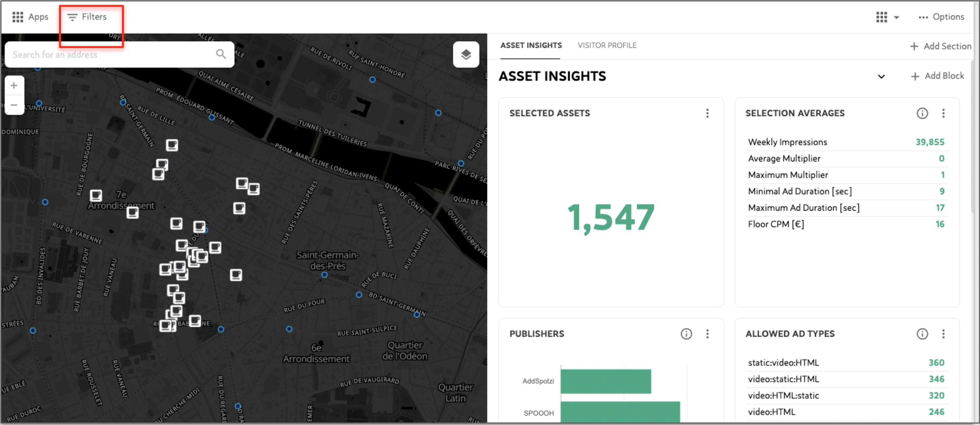The height and width of the screenshot is (425, 980).
Task: Open Selection Averages block options menu
Action: [x=943, y=113]
